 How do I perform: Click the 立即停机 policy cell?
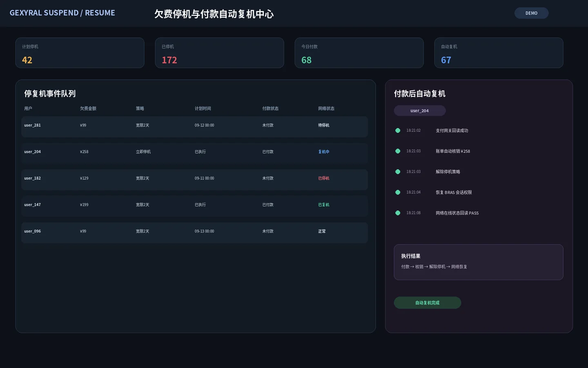(143, 152)
